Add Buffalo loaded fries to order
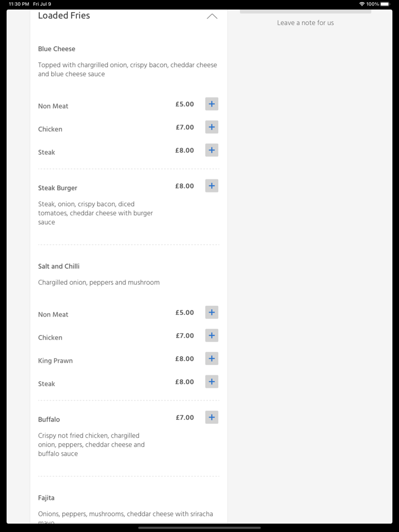The height and width of the screenshot is (532, 399). click(x=211, y=418)
